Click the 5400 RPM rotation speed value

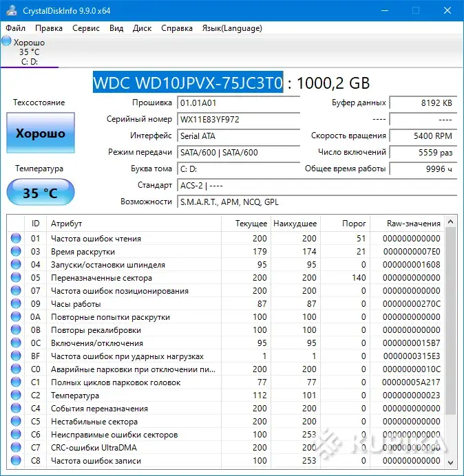pos(423,136)
